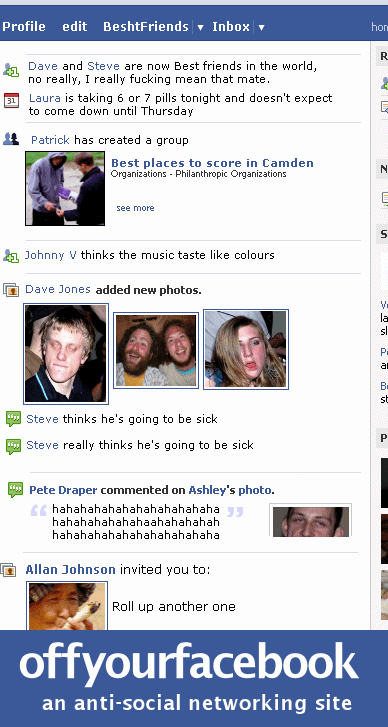Open Ashley's commented photo thumbnail
388x727 pixels.
coord(311,520)
